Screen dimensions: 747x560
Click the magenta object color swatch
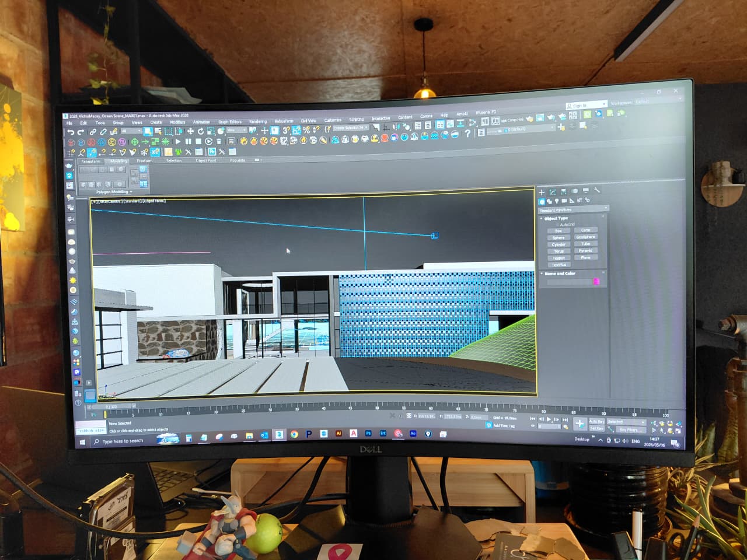pos(596,281)
